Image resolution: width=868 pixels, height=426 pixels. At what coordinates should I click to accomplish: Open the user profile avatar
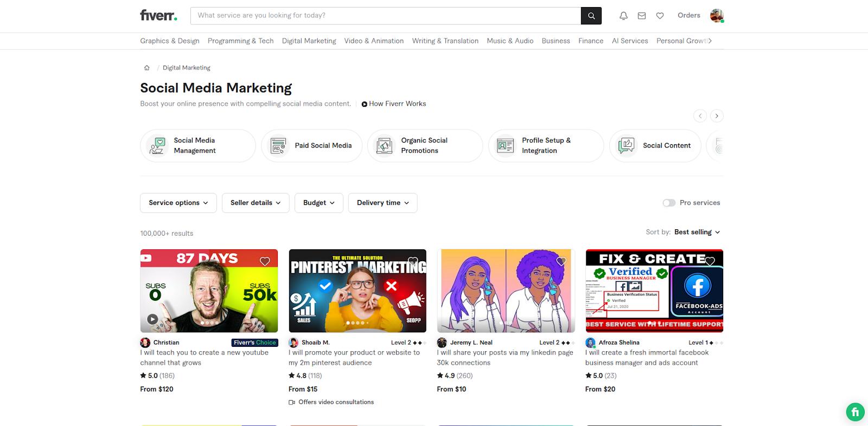click(717, 16)
